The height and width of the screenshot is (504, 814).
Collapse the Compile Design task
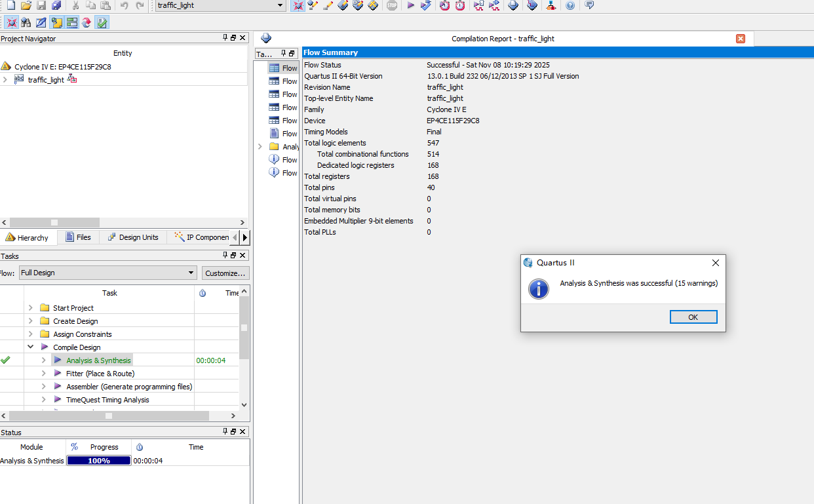click(30, 347)
